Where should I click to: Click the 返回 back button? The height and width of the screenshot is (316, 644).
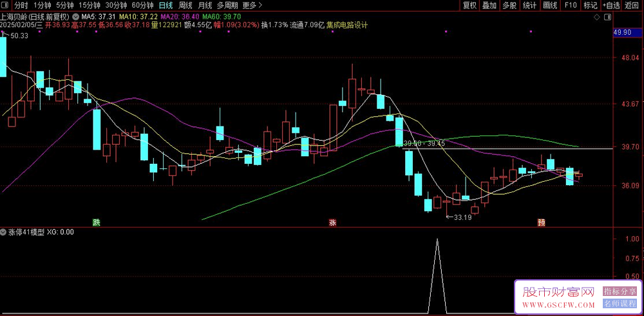[632, 5]
